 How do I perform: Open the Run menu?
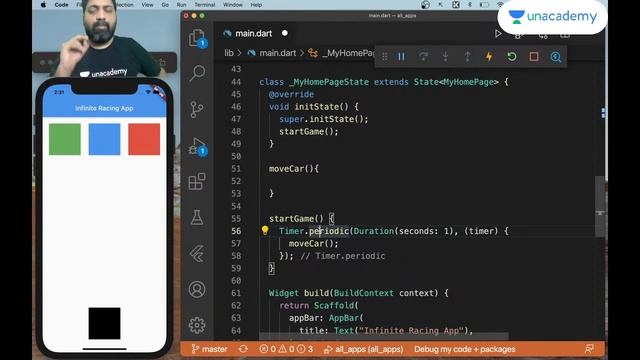[181, 5]
